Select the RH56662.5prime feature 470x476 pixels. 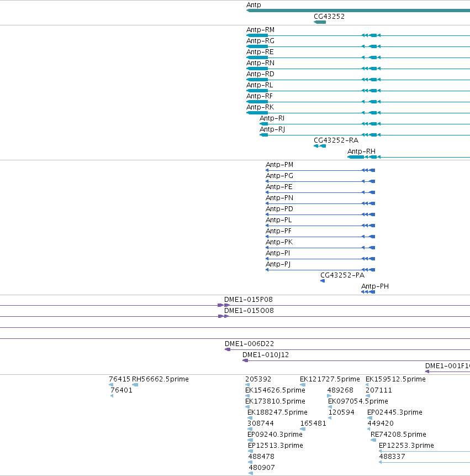(135, 385)
